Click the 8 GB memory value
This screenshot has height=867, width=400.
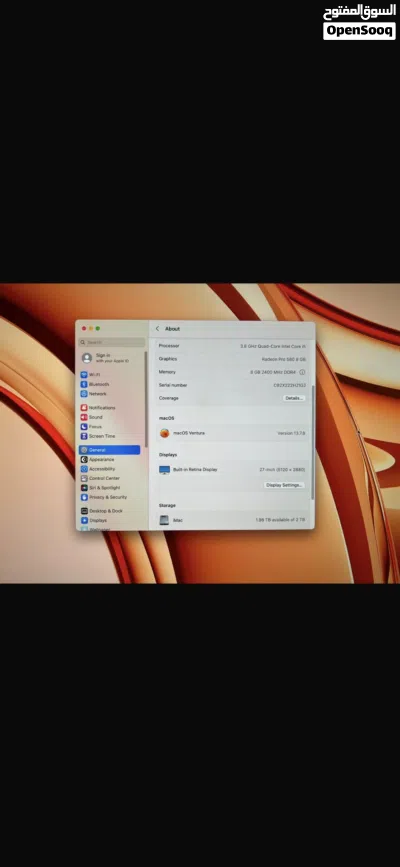273,372
